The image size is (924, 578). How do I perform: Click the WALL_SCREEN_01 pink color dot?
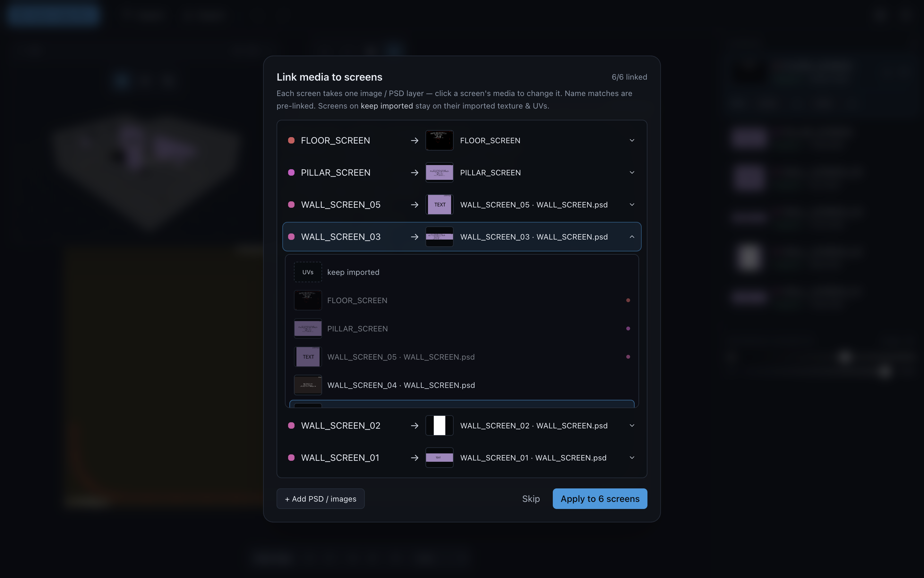[x=291, y=458]
